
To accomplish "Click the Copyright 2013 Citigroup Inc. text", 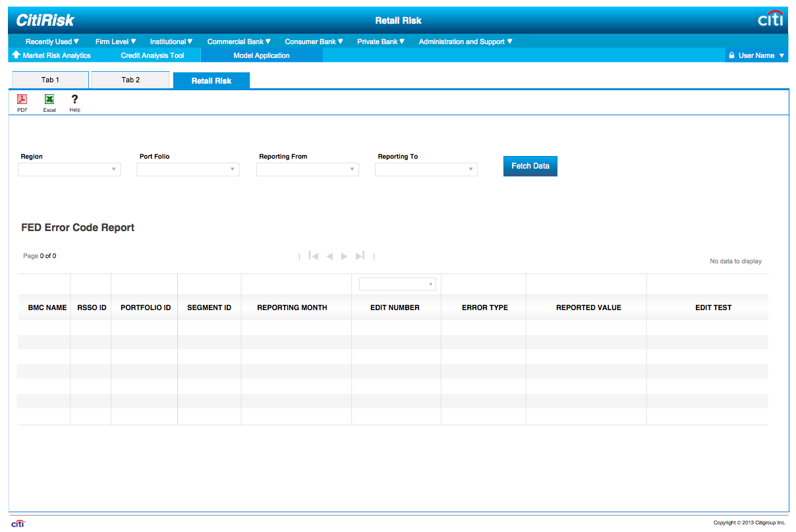I will (749, 523).
